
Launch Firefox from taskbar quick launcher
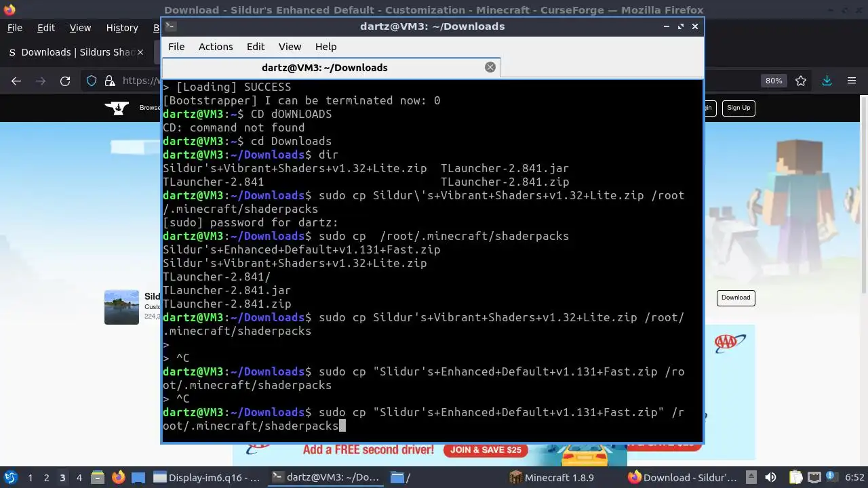click(118, 477)
